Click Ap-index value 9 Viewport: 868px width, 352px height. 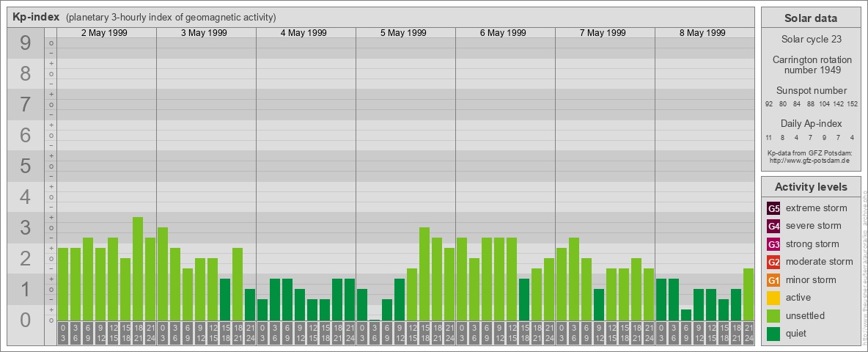point(824,137)
